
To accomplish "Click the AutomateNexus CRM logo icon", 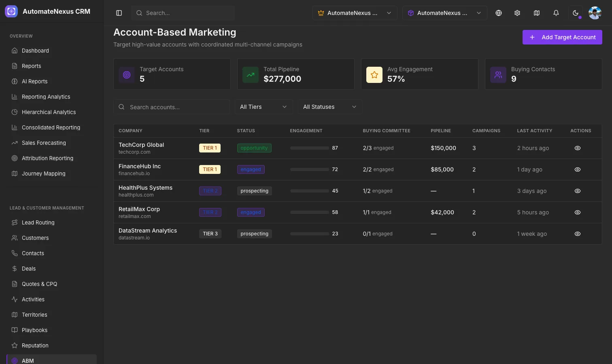I will (x=11, y=11).
